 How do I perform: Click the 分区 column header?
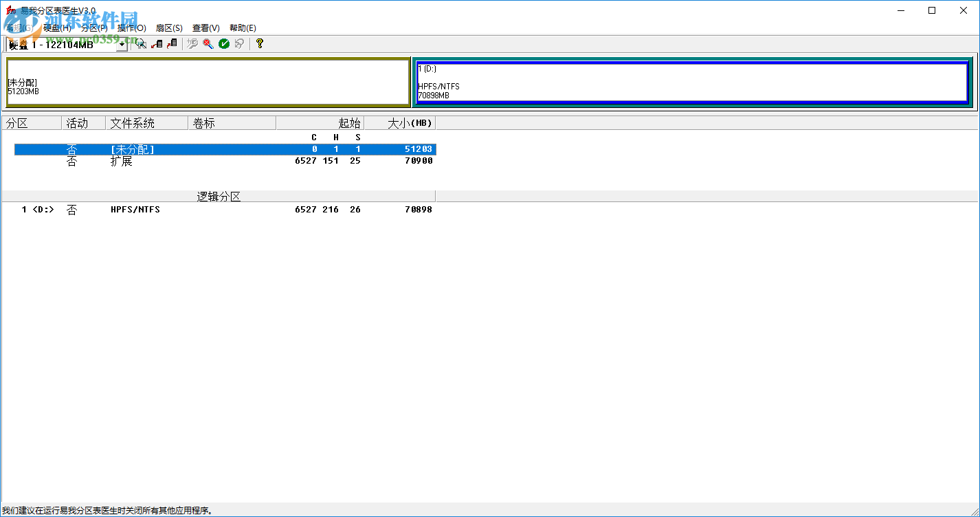(x=31, y=123)
